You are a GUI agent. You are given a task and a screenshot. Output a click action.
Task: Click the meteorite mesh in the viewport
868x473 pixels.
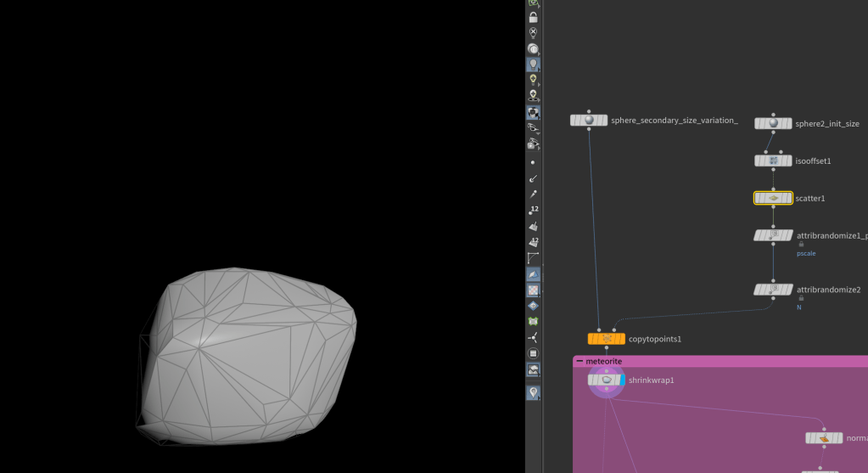255,357
